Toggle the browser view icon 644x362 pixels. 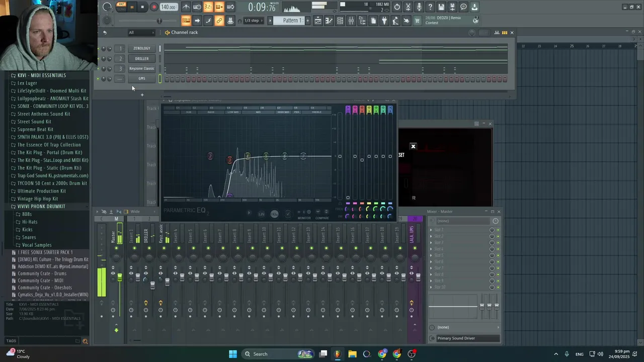pos(362,21)
